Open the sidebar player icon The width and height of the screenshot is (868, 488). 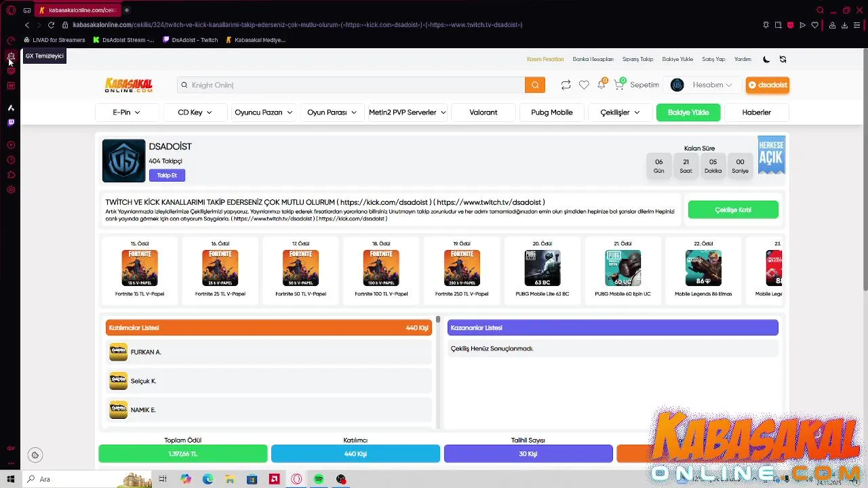11,145
